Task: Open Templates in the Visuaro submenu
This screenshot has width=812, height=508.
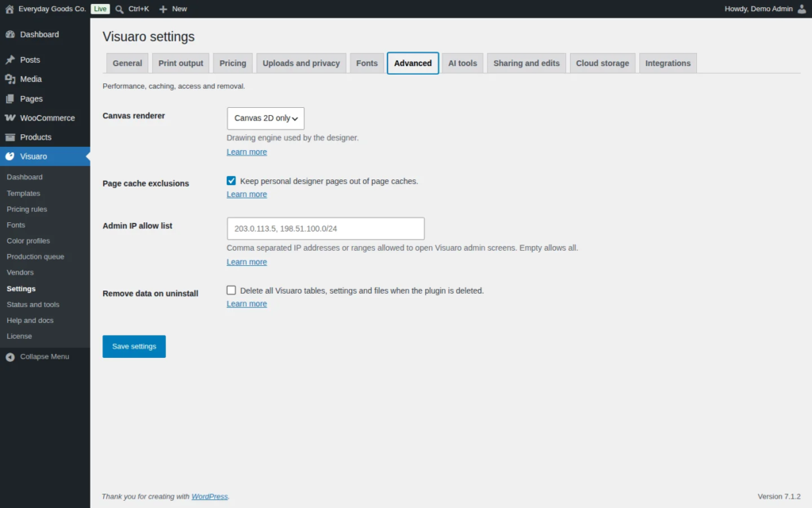Action: (23, 194)
